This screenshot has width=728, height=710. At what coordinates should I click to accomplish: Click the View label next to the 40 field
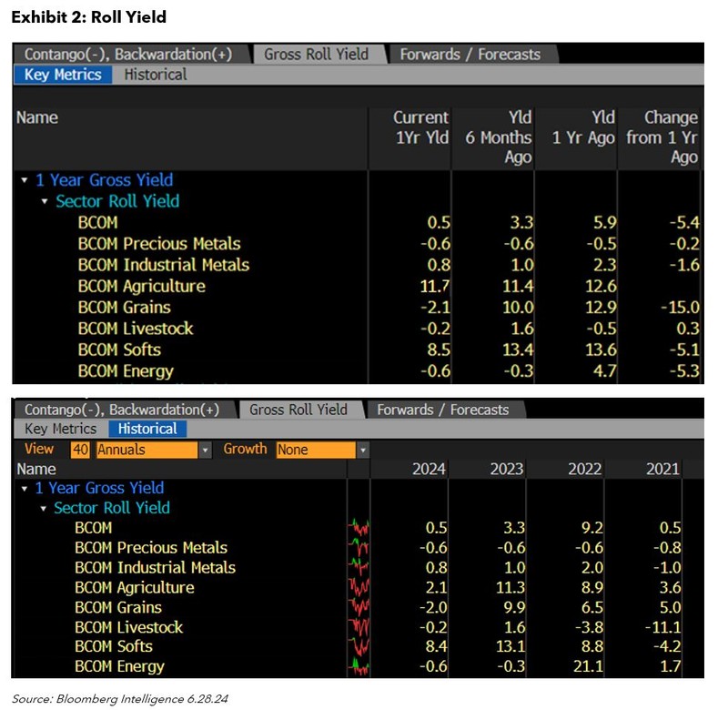(x=39, y=450)
